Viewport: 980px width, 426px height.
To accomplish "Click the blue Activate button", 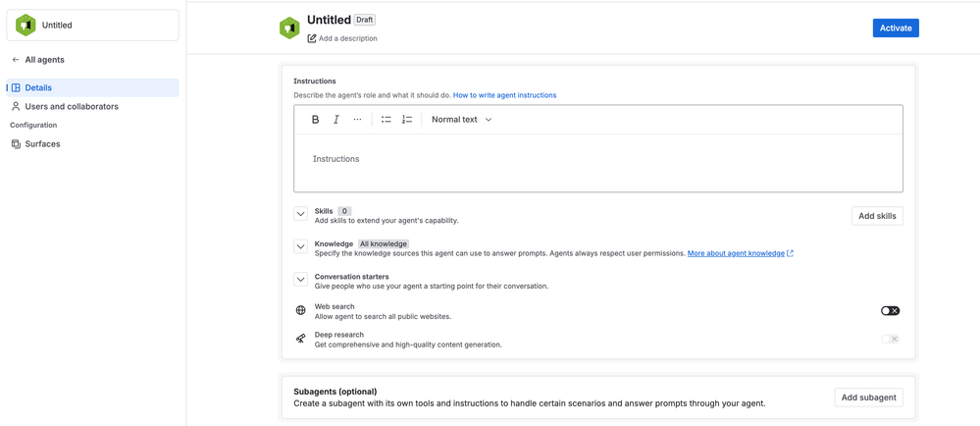I will pyautogui.click(x=896, y=28).
